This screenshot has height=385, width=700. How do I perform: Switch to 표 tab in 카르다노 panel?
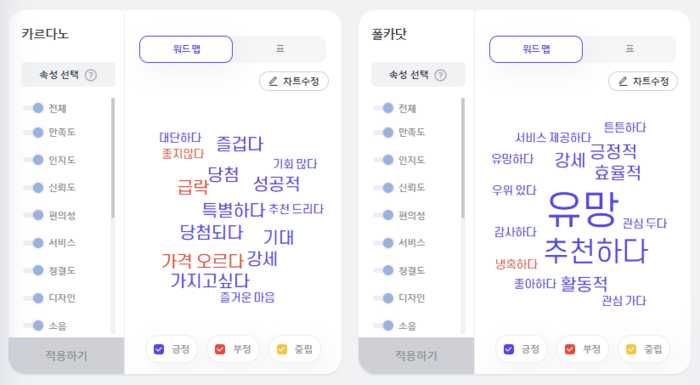[x=280, y=49]
